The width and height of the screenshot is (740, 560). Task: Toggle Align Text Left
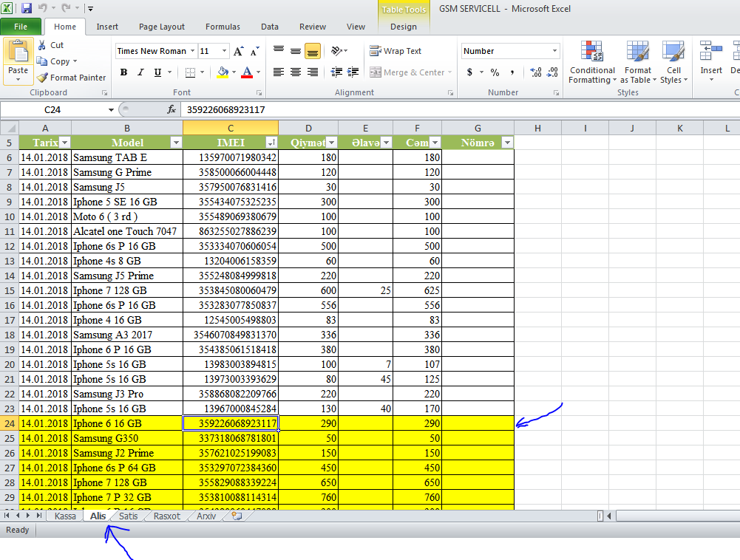[x=279, y=72]
